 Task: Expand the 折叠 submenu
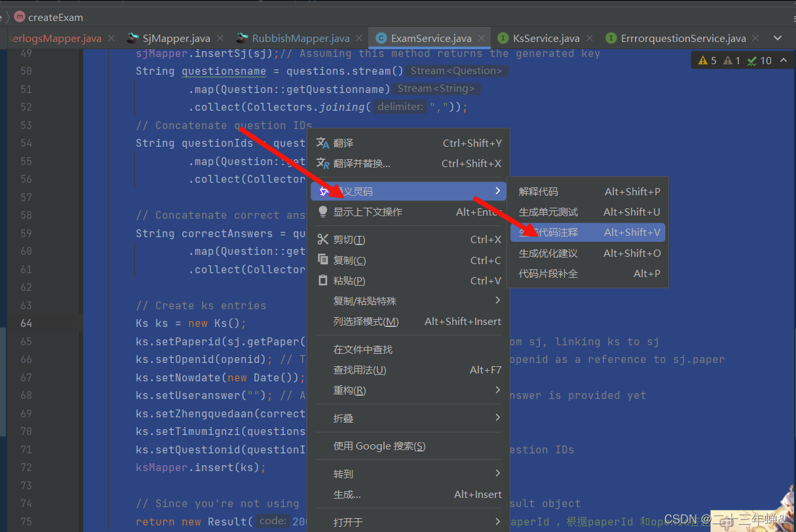409,417
